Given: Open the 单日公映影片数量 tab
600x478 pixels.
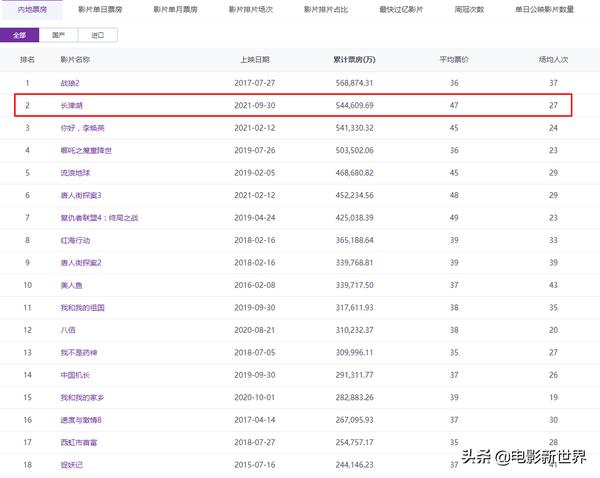Looking at the screenshot, I should click(x=545, y=10).
